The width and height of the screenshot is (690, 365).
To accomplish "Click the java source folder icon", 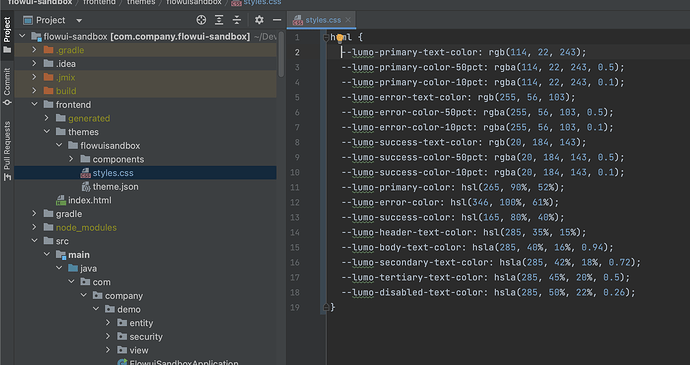I will [x=73, y=269].
